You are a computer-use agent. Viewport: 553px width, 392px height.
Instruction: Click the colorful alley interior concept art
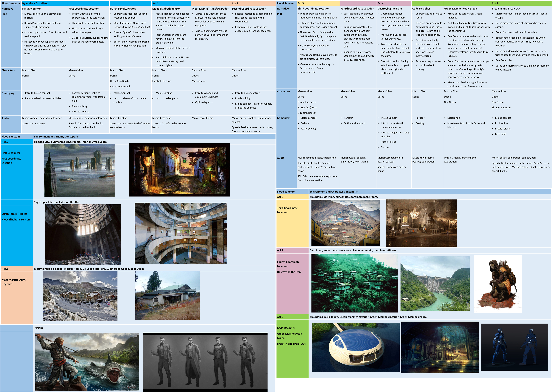coord(179,170)
